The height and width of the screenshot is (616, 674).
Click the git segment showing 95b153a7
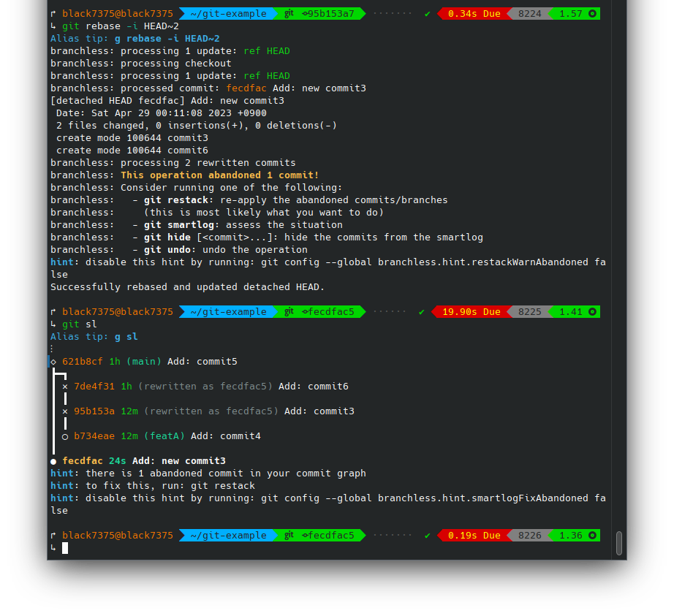(319, 14)
